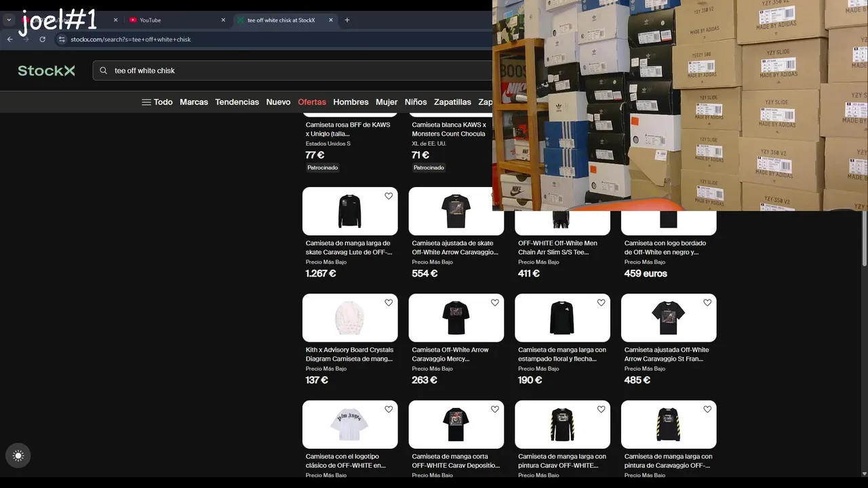Click the browser forward arrow
The width and height of the screenshot is (868, 488).
click(x=26, y=39)
